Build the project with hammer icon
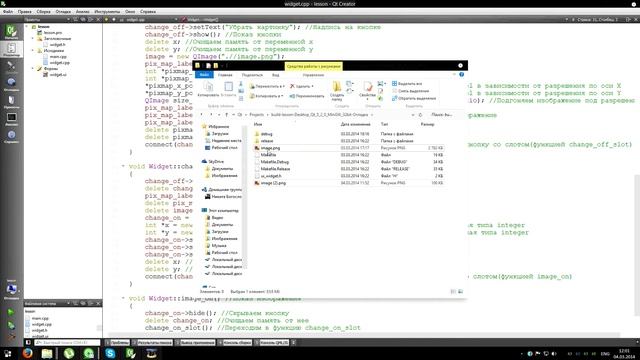640x360 pixels. click(x=11, y=337)
